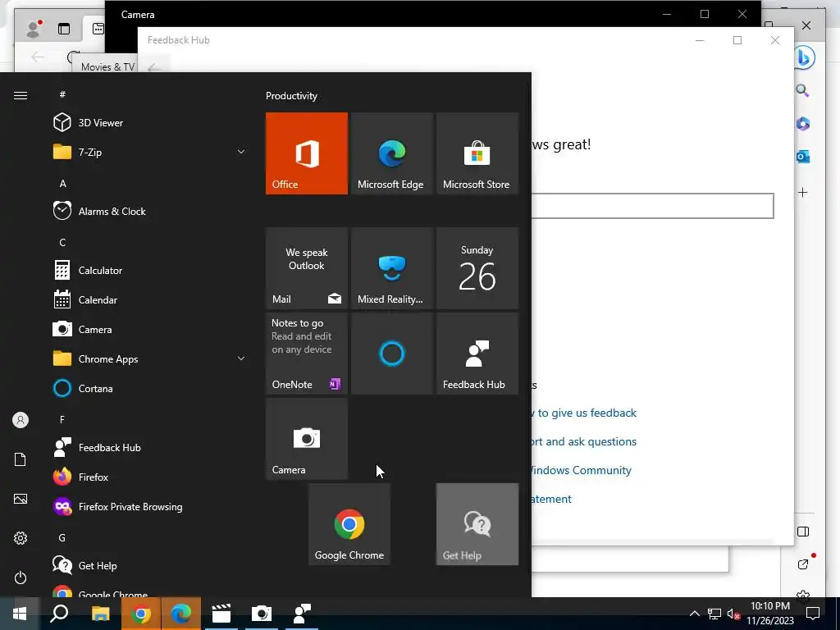
Task: Open Edge tab actions menu icon
Action: pos(64,29)
